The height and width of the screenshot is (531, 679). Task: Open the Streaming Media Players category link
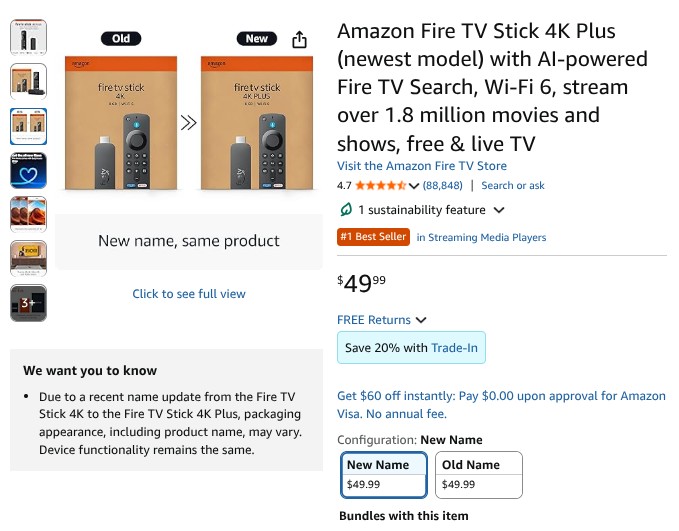coord(481,238)
